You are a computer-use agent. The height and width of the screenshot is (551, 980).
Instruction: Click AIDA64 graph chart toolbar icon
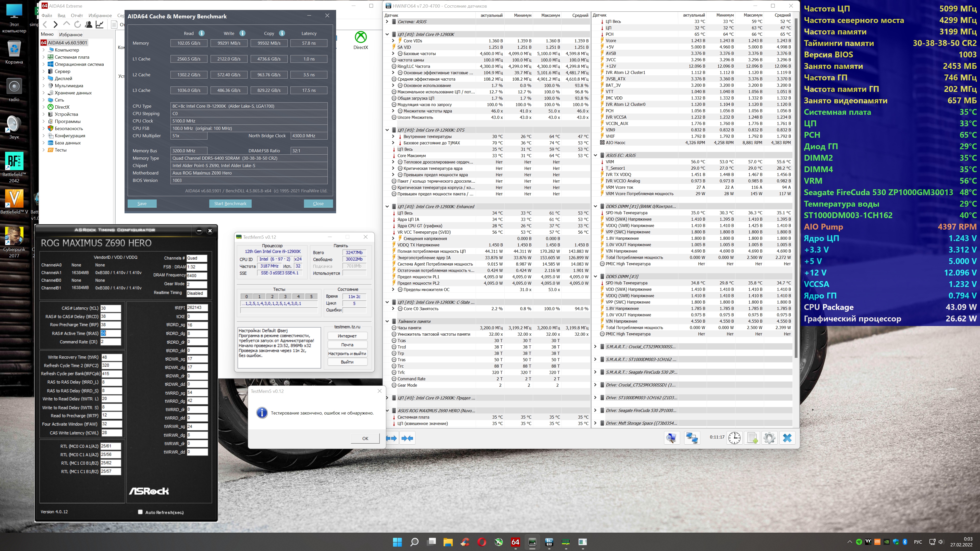point(100,25)
